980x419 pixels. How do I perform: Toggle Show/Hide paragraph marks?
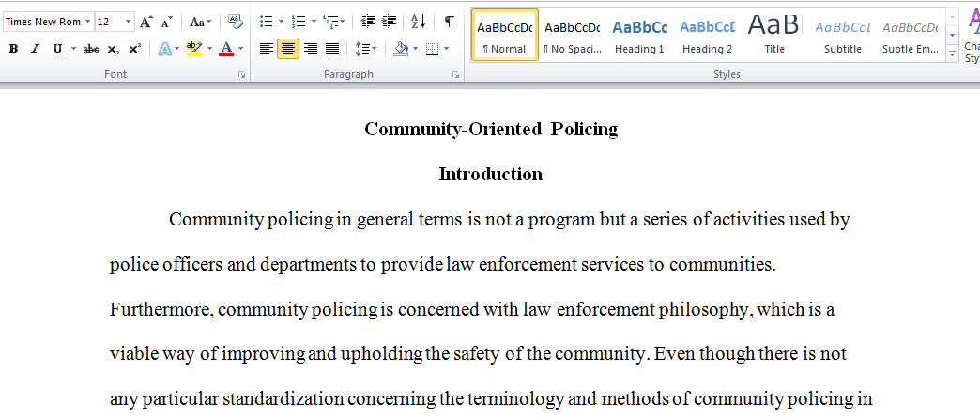[450, 22]
